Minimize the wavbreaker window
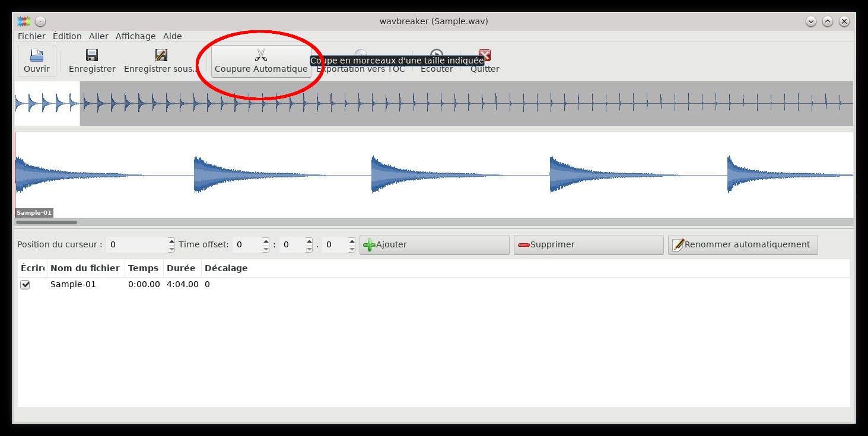This screenshot has height=436, width=868. [811, 21]
